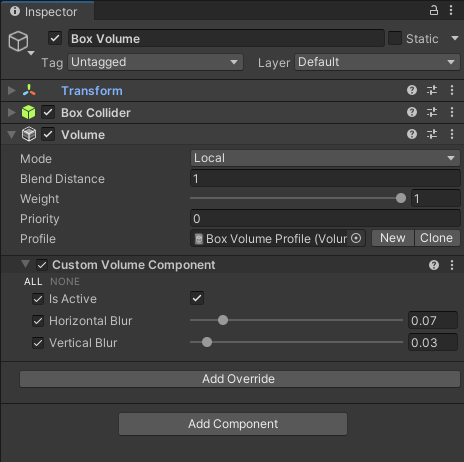Click the Priority label
This screenshot has height=462, width=464.
click(40, 219)
